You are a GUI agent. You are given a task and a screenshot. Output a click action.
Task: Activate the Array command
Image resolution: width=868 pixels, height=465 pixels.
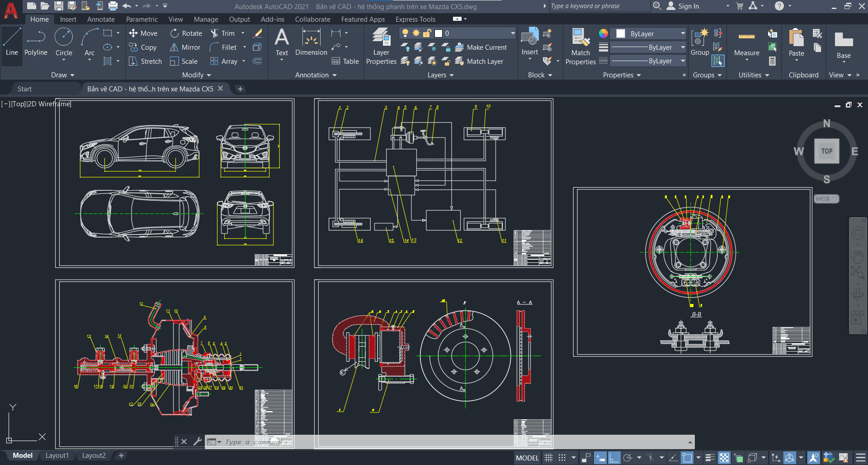click(x=224, y=61)
